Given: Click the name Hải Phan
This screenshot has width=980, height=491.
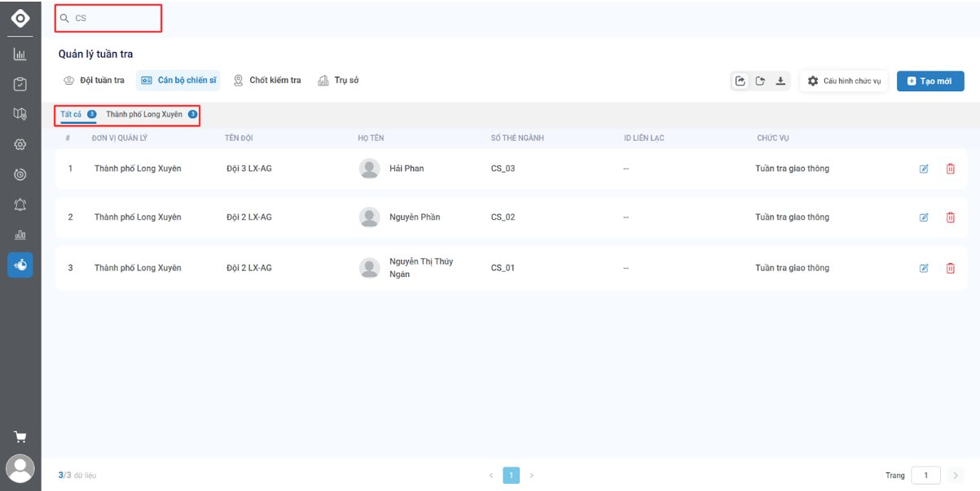Looking at the screenshot, I should [x=407, y=169].
